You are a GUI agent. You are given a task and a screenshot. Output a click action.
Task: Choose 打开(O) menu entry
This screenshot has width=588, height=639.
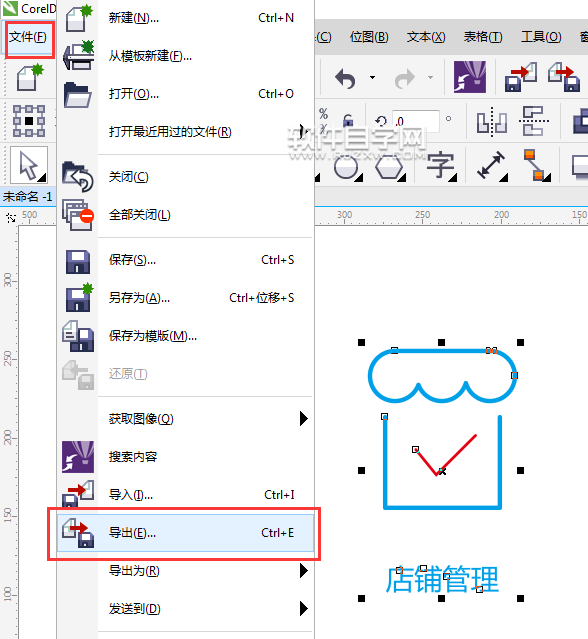[x=185, y=94]
